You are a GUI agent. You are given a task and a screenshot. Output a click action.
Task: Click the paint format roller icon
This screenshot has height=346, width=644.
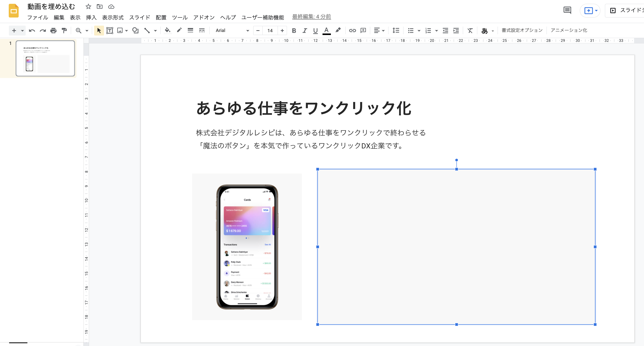click(x=64, y=30)
